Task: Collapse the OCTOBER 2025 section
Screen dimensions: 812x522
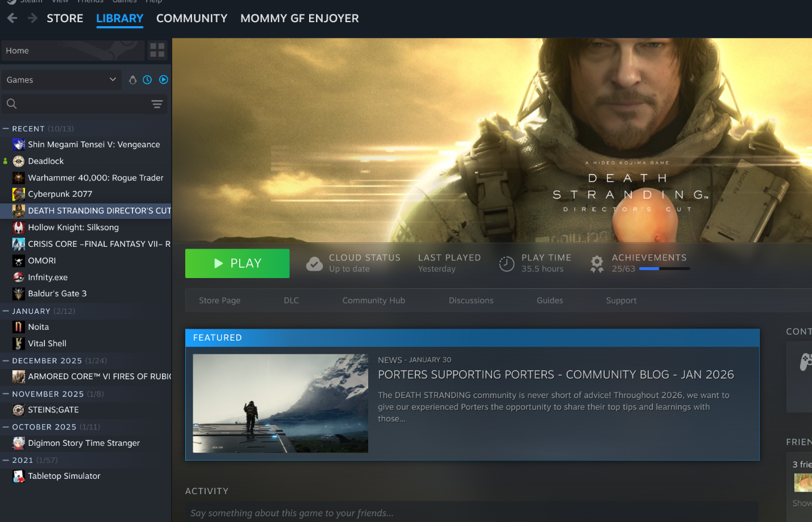Action: pos(6,426)
